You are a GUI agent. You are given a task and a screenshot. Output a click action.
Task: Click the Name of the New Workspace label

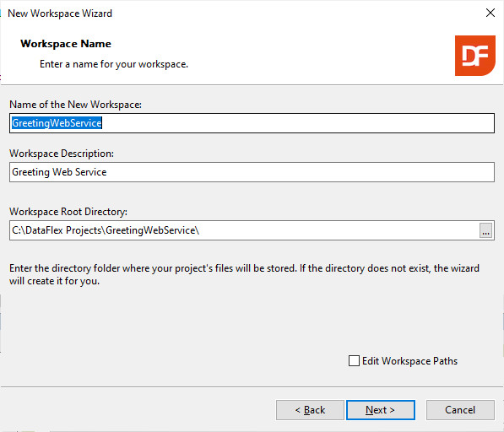(x=75, y=105)
